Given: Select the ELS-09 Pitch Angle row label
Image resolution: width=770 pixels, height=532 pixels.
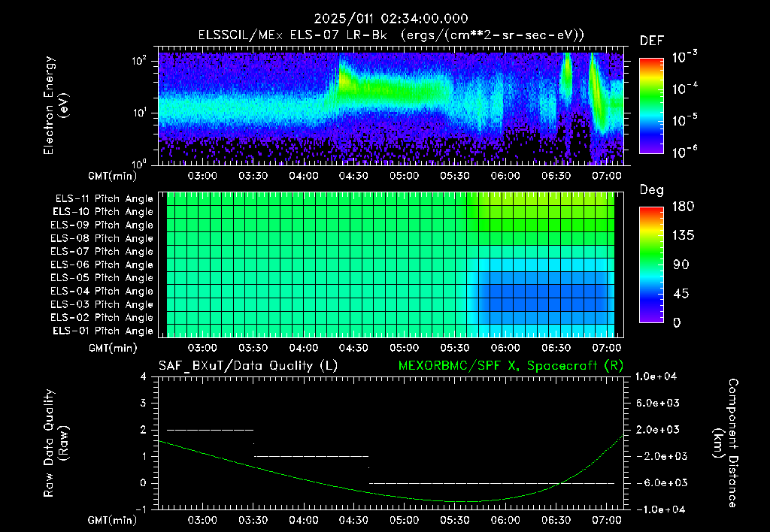Looking at the screenshot, I should (x=102, y=225).
